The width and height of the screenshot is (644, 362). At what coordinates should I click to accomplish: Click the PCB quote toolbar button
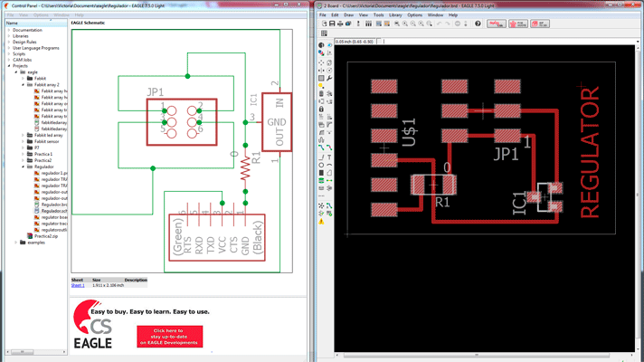518,24
